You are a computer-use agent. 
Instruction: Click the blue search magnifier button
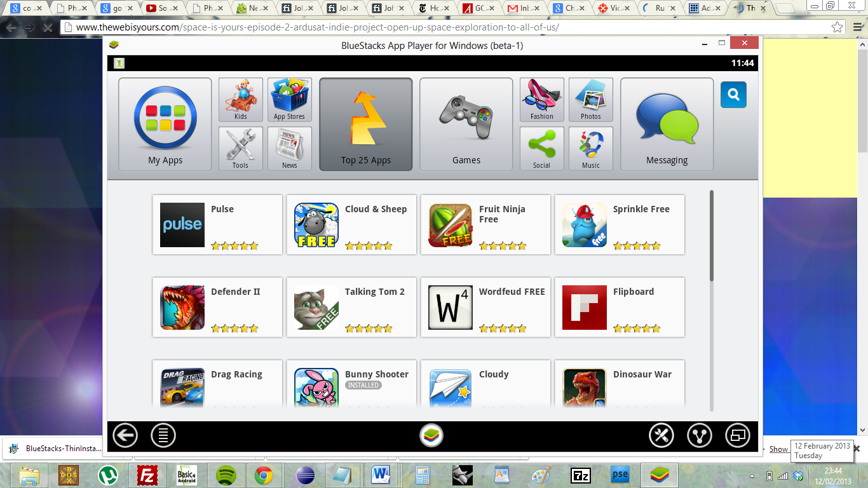(733, 95)
